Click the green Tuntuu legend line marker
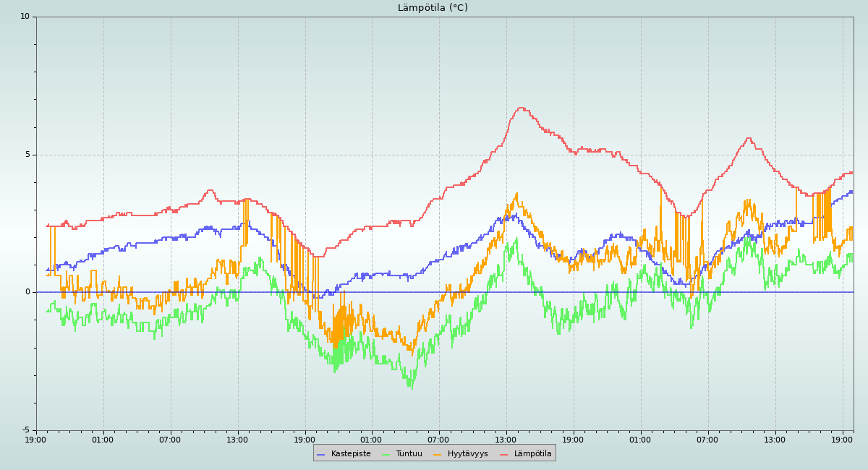 pos(386,454)
